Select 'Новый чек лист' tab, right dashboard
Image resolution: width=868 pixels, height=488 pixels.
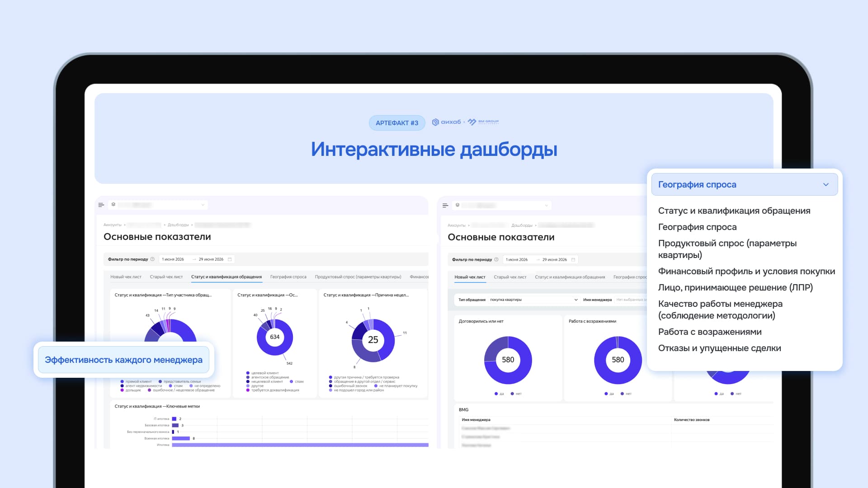tap(470, 277)
